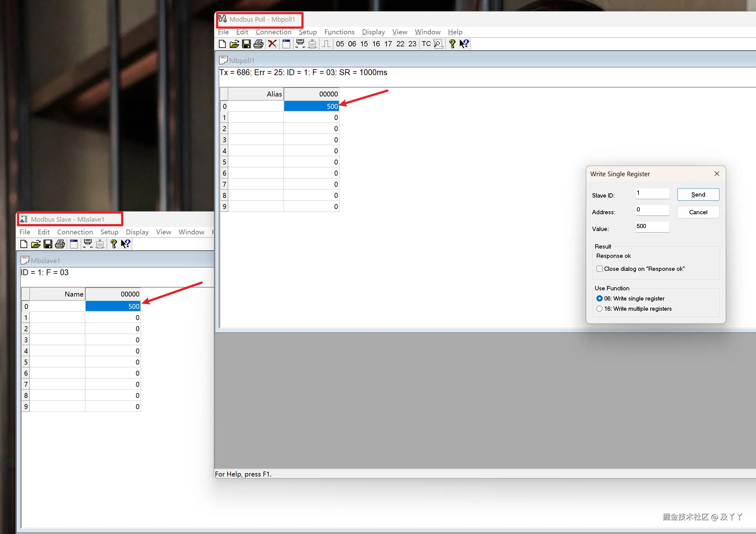Click New document icon in Modbus Poll toolbar
Image resolution: width=756 pixels, height=534 pixels.
pos(222,44)
